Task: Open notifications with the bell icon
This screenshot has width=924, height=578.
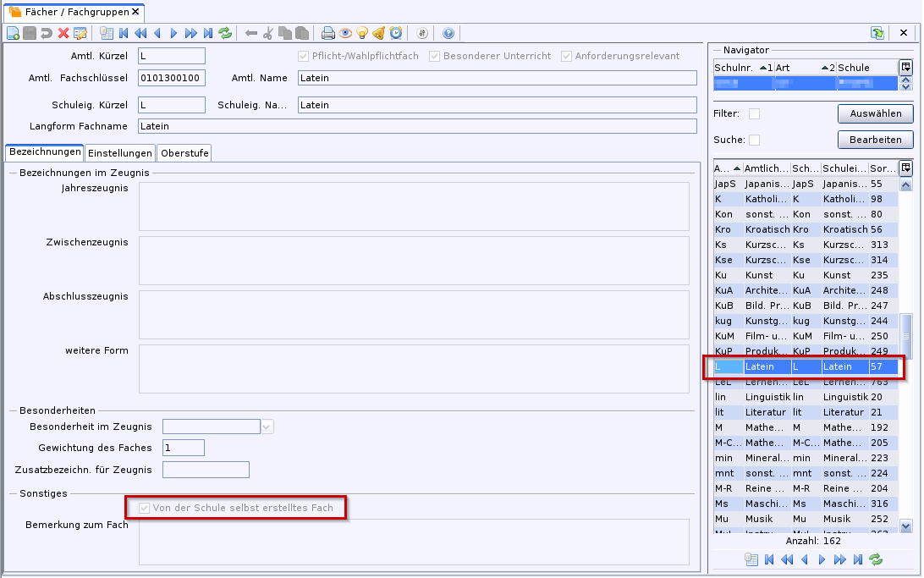Action: coord(379,33)
